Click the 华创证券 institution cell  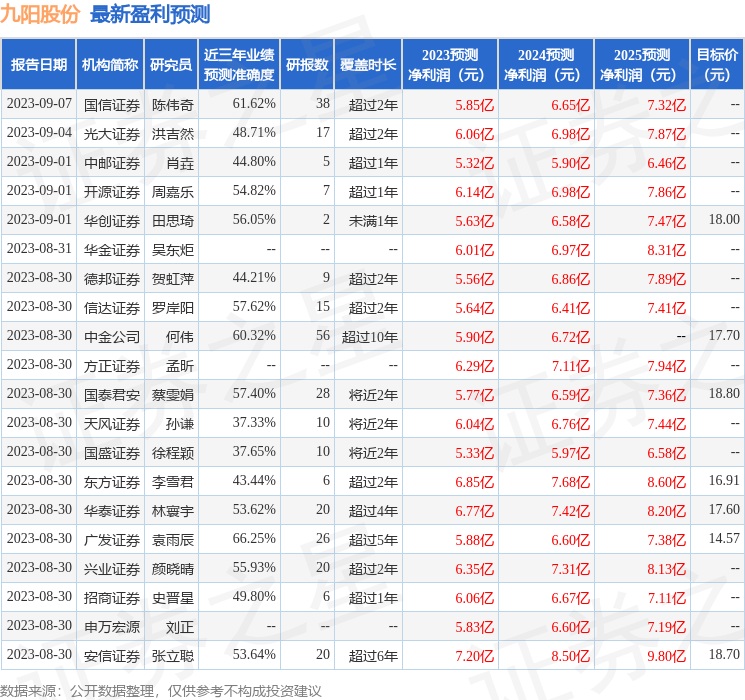tap(112, 221)
